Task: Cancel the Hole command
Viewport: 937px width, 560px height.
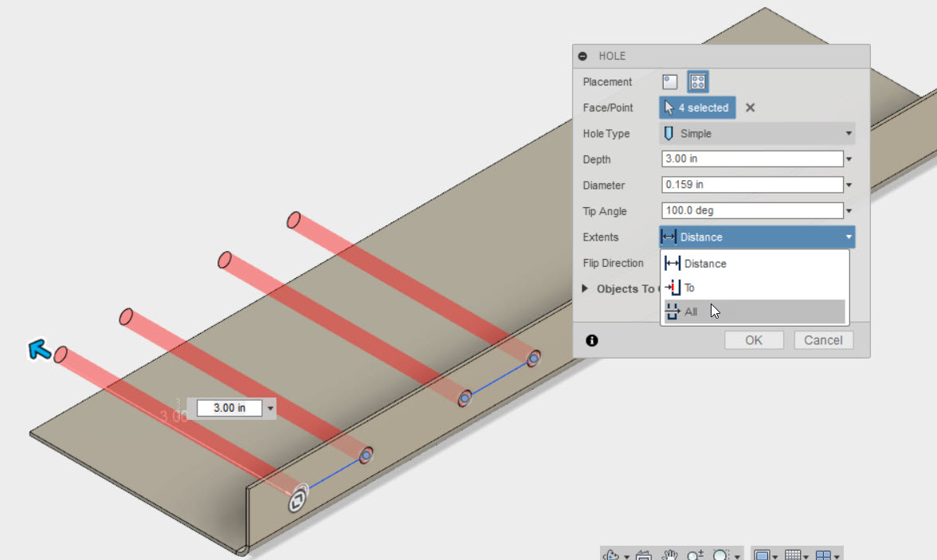Action: tap(823, 339)
